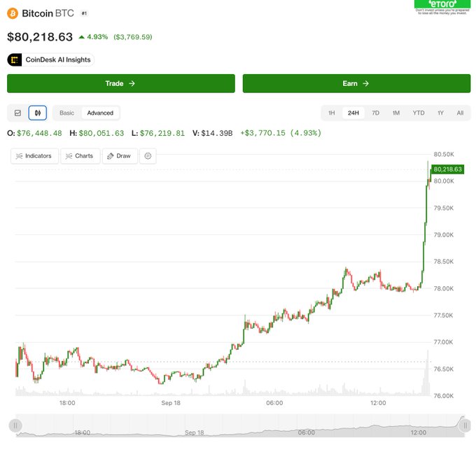Click the green Trade button
The height and width of the screenshot is (452, 476).
click(121, 83)
